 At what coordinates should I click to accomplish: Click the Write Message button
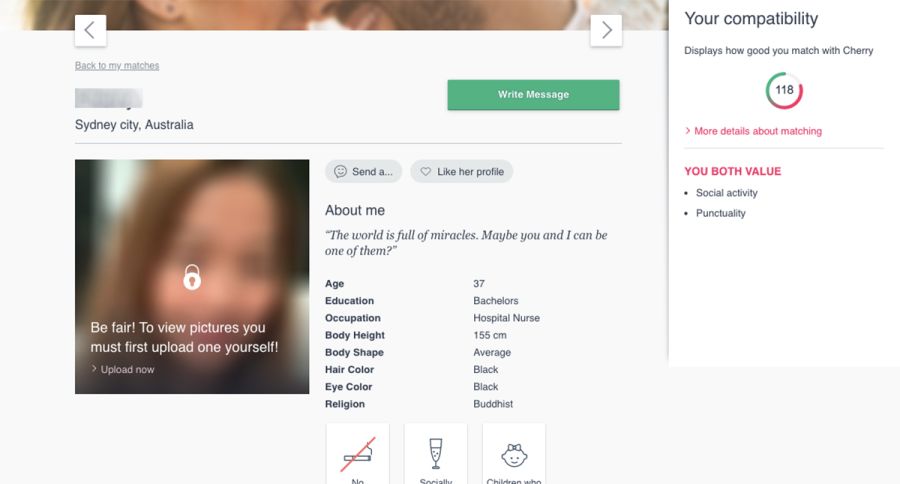coord(533,95)
